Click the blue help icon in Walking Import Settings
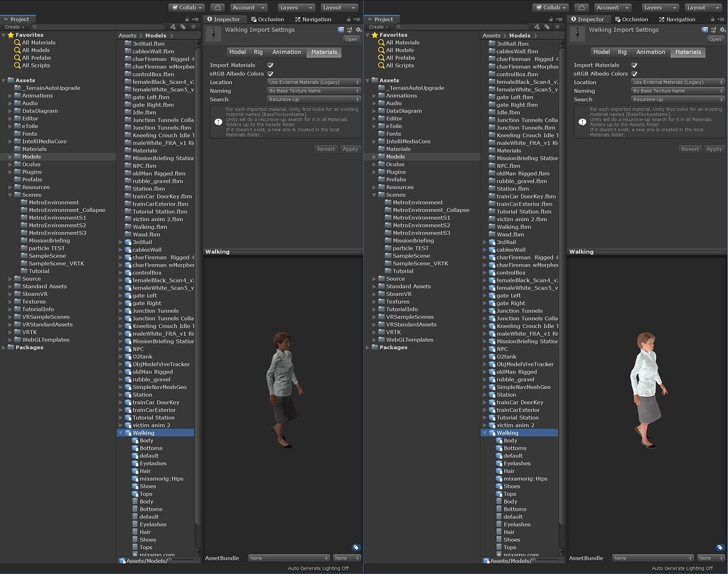 341,30
